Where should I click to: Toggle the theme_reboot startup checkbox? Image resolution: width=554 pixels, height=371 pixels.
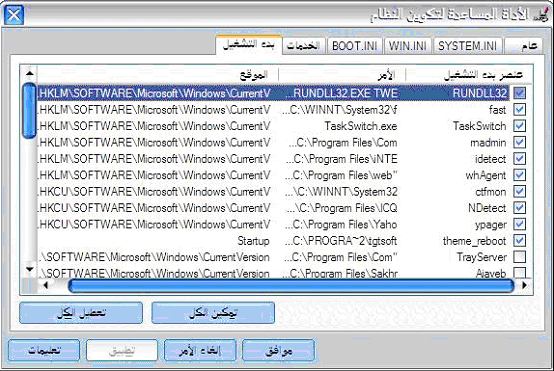coord(519,241)
